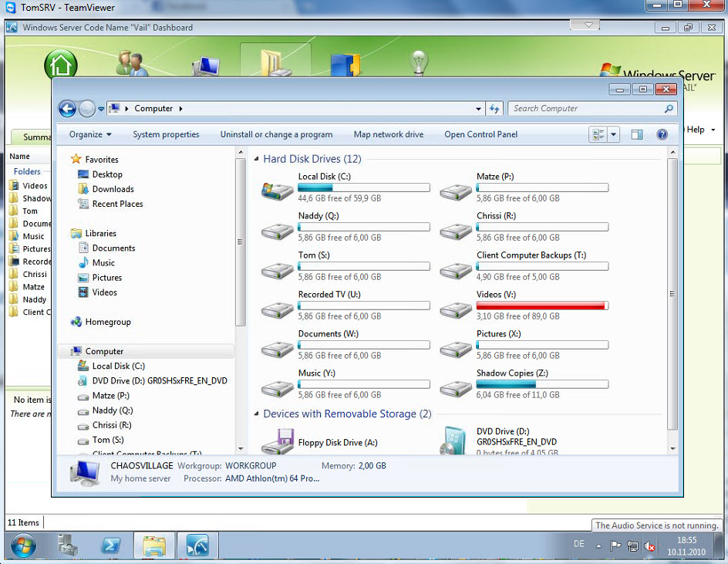Viewport: 728px width, 564px height.
Task: Open the Shadow Copies (Z:) drive
Action: tap(456, 386)
